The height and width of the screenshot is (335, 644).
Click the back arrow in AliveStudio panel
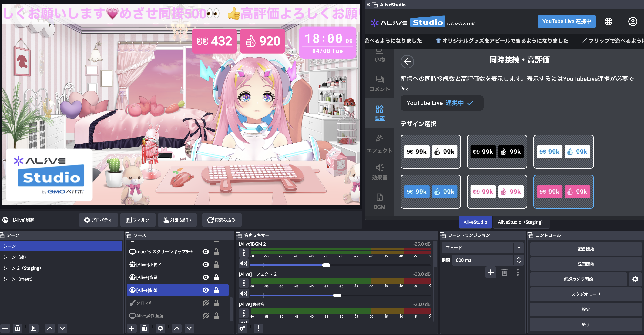pos(407,61)
